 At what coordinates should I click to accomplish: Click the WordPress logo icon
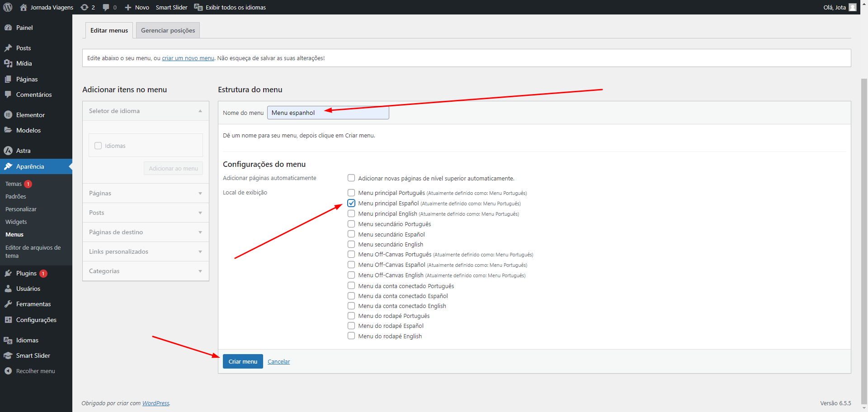8,7
